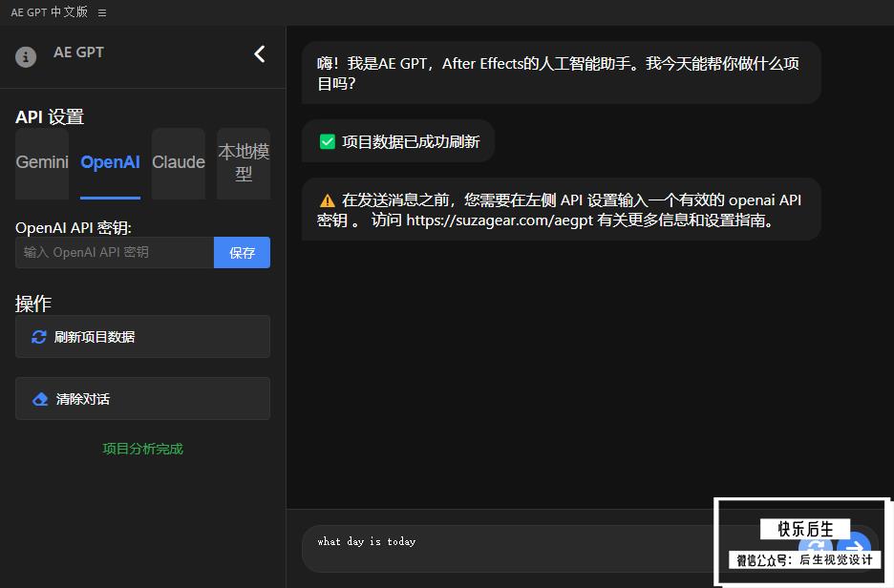Click the 'AE GPT 中文版' panel title
The image size is (894, 588).
pyautogui.click(x=49, y=12)
